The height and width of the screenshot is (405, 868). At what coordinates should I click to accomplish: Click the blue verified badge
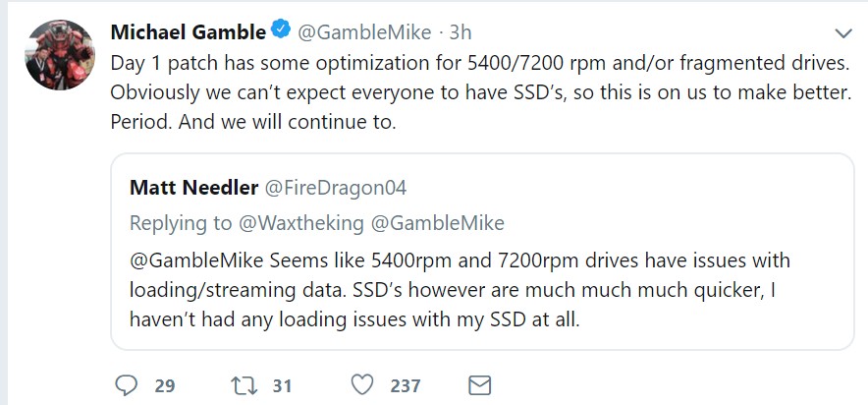(281, 31)
